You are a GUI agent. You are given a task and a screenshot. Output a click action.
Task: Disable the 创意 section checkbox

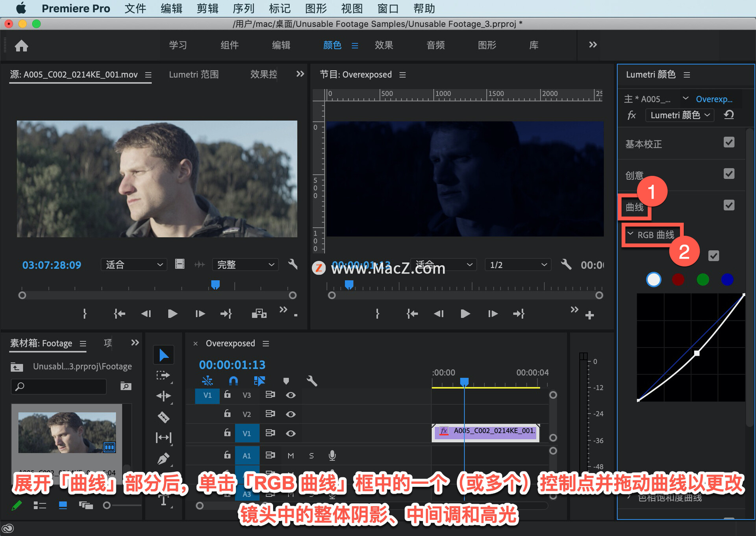(729, 174)
